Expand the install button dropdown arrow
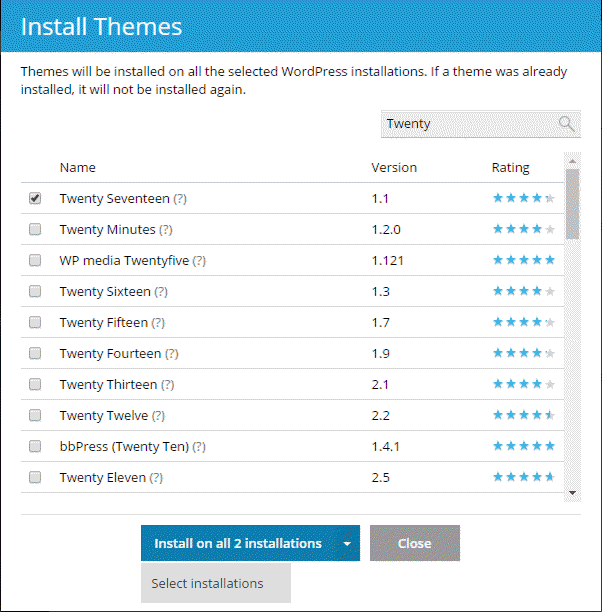This screenshot has height=612, width=602. (347, 544)
